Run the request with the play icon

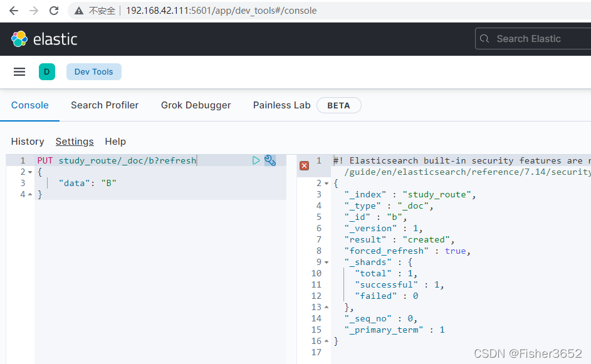point(256,160)
